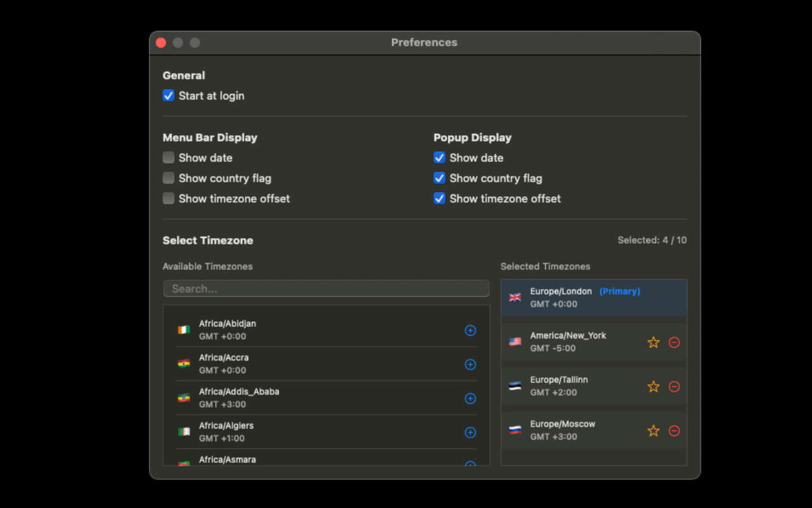
Task: Enable Show date in Menu Bar Display
Action: coord(168,157)
